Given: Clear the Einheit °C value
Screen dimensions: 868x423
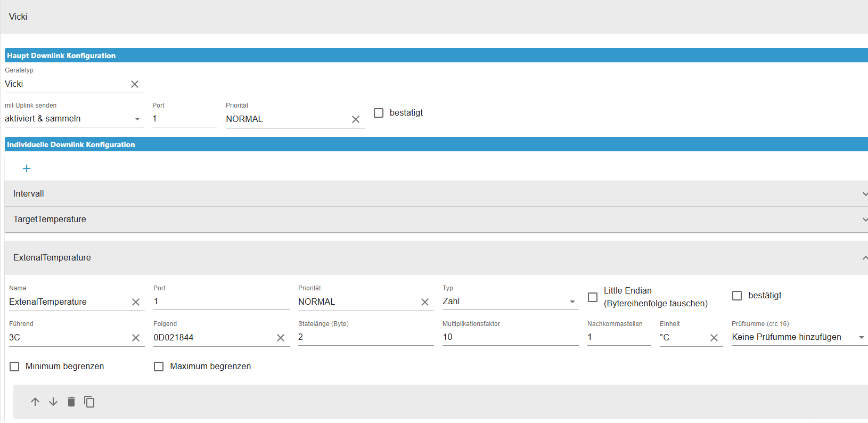Looking at the screenshot, I should (x=714, y=338).
